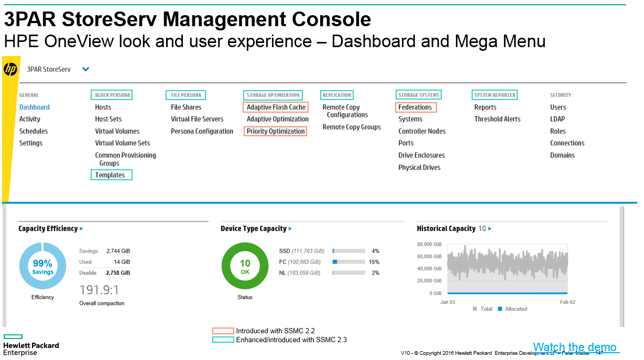The image size is (644, 360).
Task: Open Historical Capacity details arrow
Action: click(489, 229)
